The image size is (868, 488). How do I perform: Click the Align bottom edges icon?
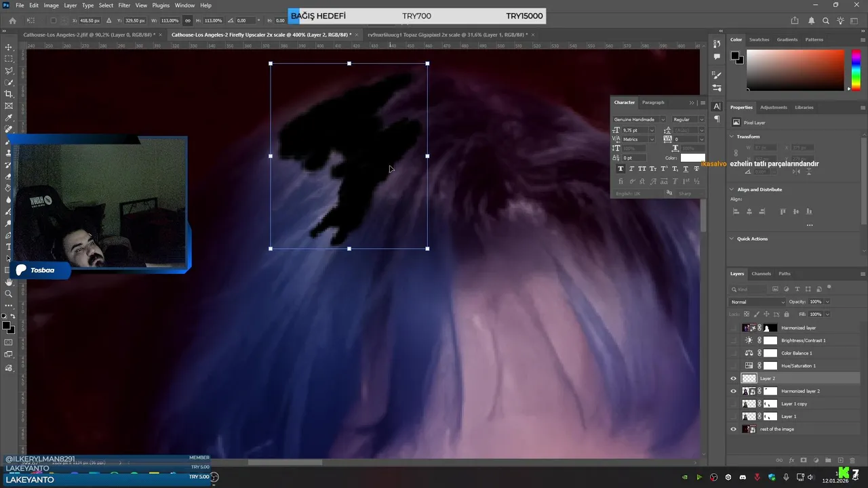[808, 211]
